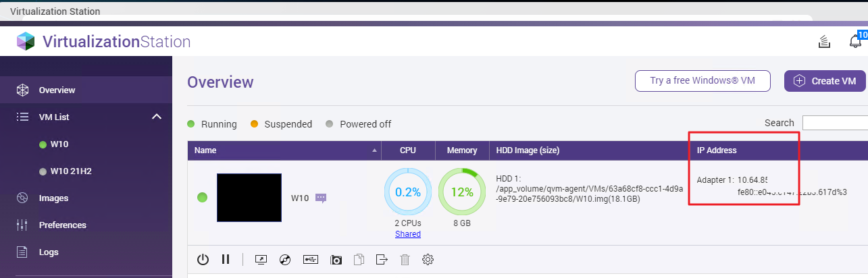868x278 pixels.
Task: Click the Shared link under CPUs
Action: click(408, 234)
